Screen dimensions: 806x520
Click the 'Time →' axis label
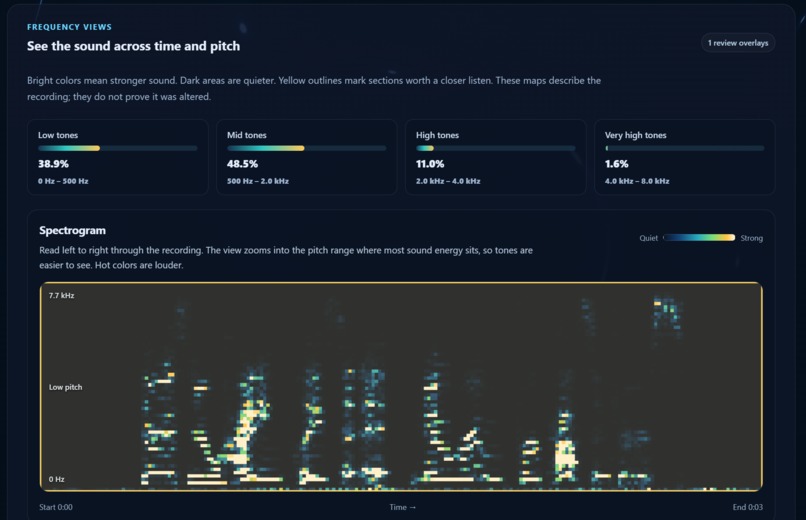402,507
